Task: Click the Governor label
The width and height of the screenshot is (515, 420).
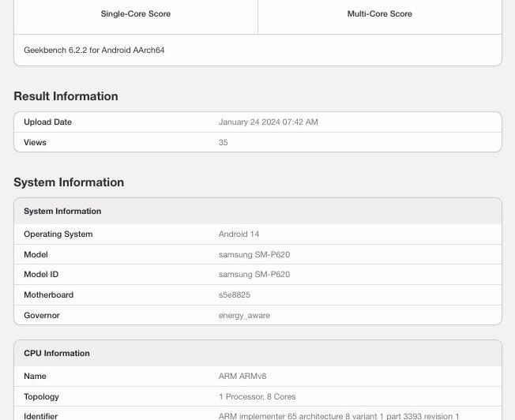Action: (42, 315)
